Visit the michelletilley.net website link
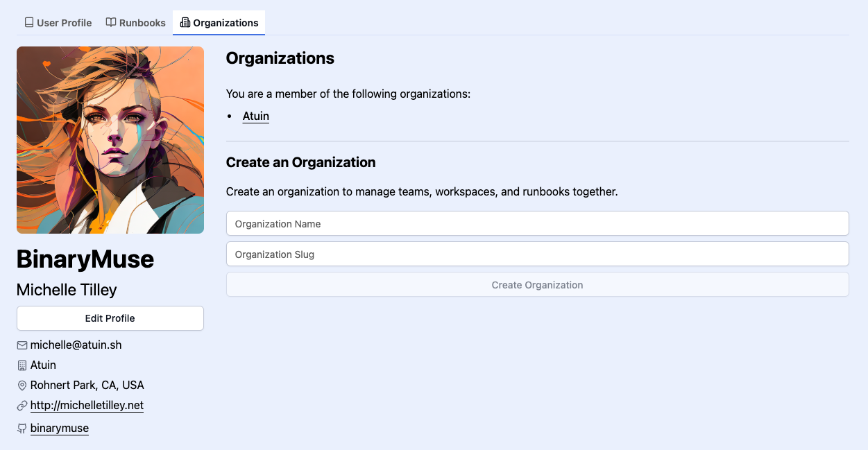 click(87, 406)
